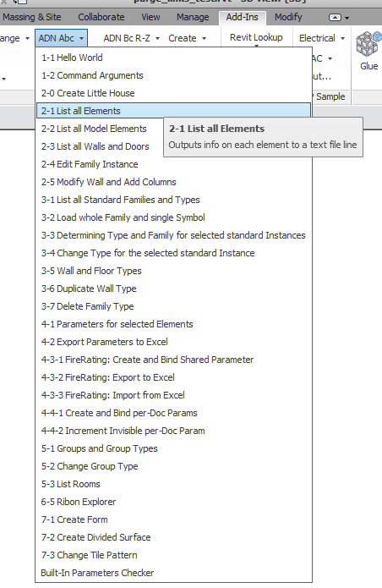Select 2-1 List all Elements
Viewport: 382px width, 588px height.
pyautogui.click(x=174, y=111)
